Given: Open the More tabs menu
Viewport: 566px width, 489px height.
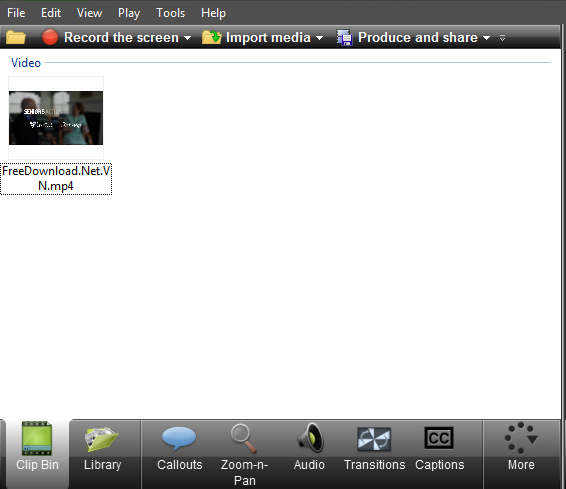Looking at the screenshot, I should 521,447.
